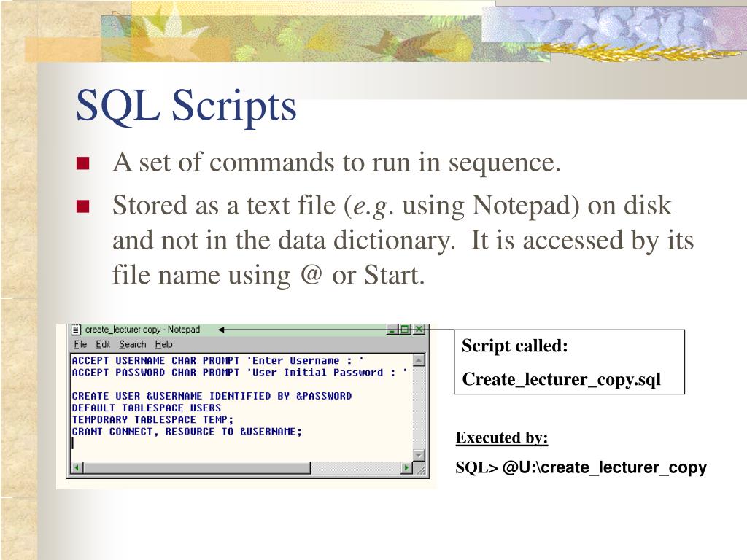Close the create_lecturer copy Notepad window
The height and width of the screenshot is (560, 747).
(x=419, y=329)
